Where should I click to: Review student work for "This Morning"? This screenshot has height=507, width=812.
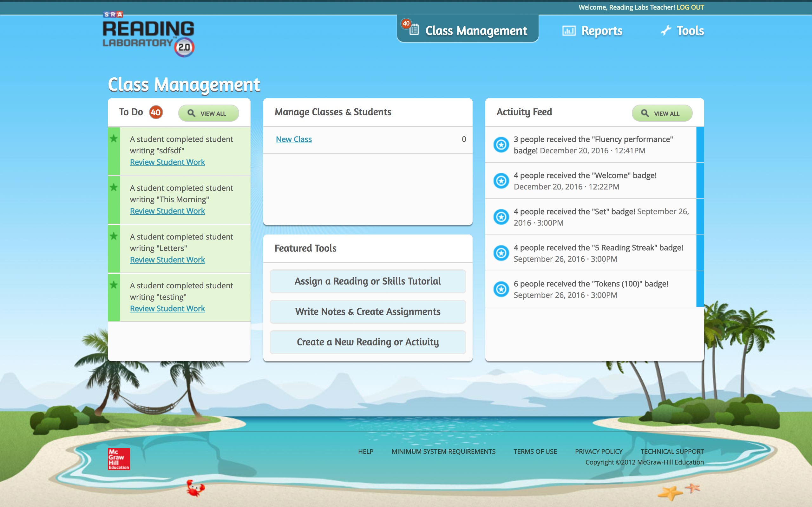[167, 211]
